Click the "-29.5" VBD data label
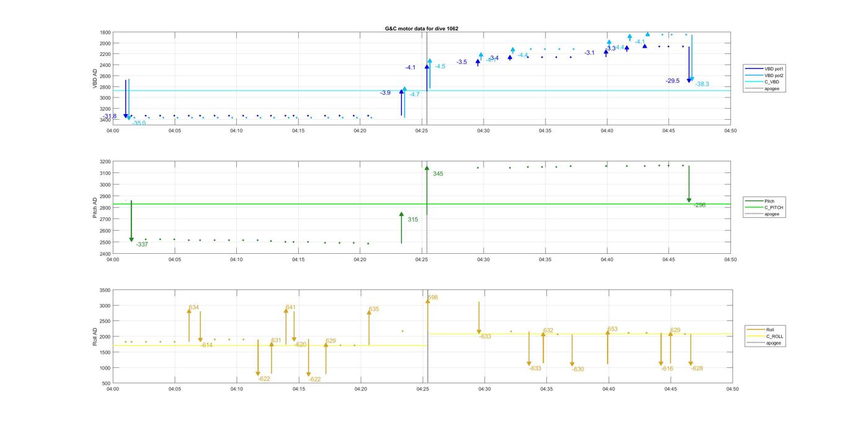The width and height of the screenshot is (868, 430). point(673,81)
